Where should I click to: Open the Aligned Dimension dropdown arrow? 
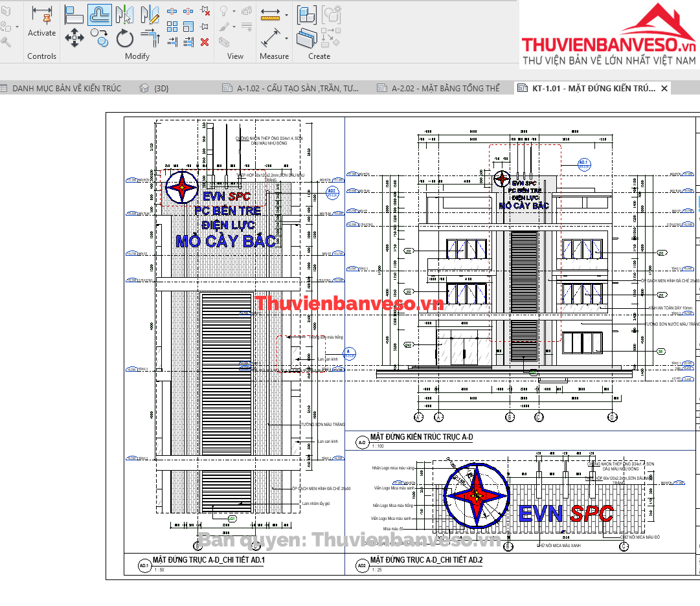[x=286, y=39]
